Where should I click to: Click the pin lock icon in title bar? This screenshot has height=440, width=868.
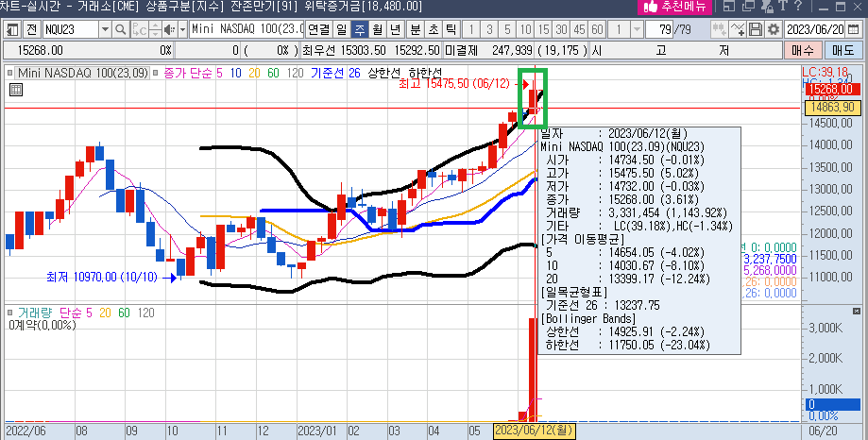click(767, 6)
